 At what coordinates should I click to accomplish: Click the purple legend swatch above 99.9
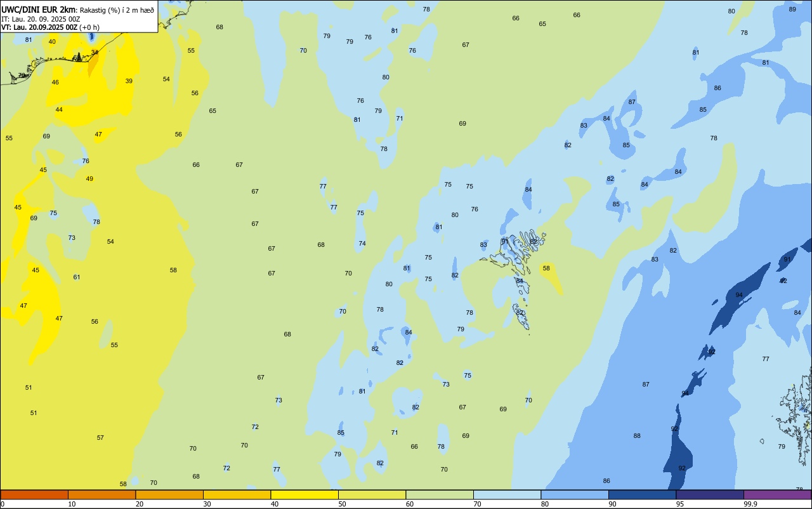778,494
